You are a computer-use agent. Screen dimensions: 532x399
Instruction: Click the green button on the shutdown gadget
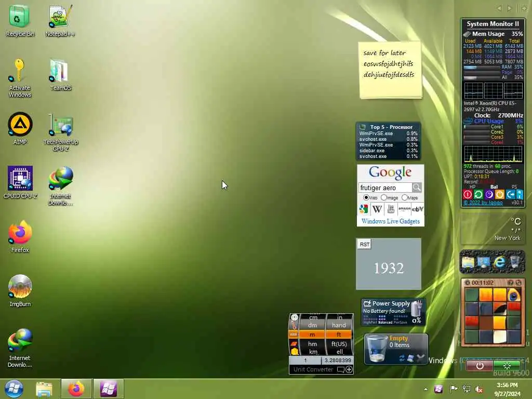507,366
